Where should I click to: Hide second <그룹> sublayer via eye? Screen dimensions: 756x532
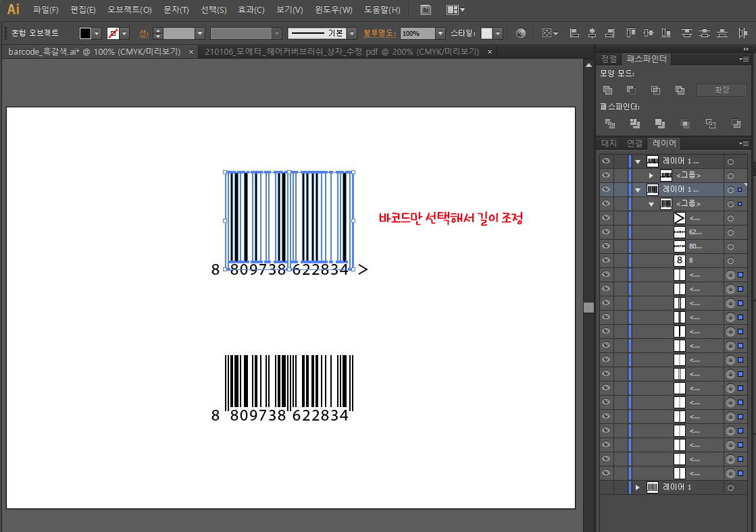606,203
